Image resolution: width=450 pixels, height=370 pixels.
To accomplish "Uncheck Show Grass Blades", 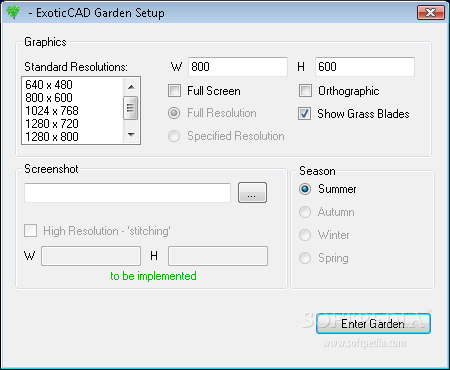I will (x=304, y=114).
